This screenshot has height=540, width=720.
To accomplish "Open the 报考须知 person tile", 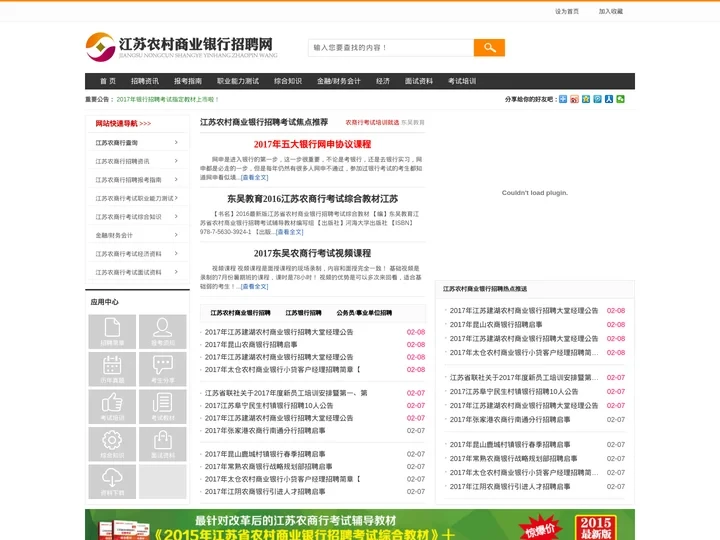I will (163, 332).
